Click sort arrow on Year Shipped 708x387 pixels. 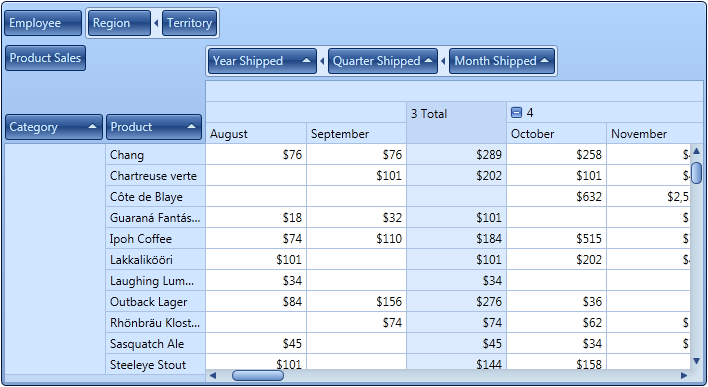point(306,61)
